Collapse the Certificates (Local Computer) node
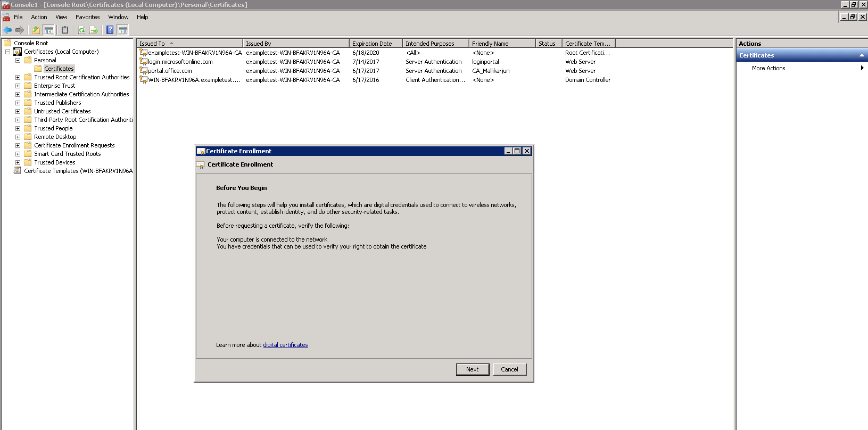The height and width of the screenshot is (430, 868). point(7,52)
